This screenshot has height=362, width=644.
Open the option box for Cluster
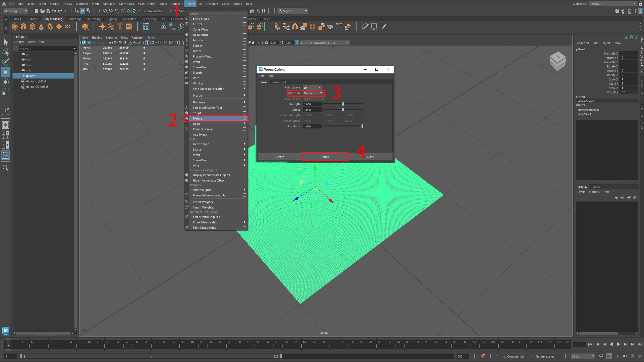[x=244, y=24]
